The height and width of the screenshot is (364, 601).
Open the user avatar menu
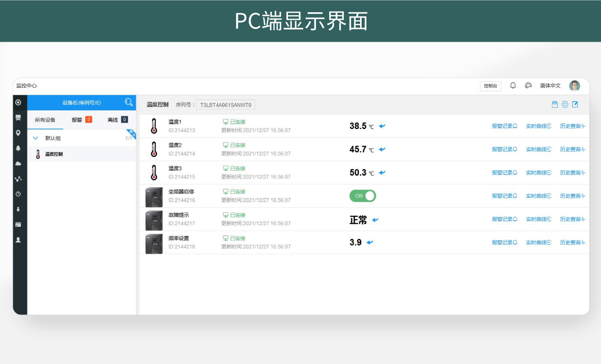pos(575,86)
